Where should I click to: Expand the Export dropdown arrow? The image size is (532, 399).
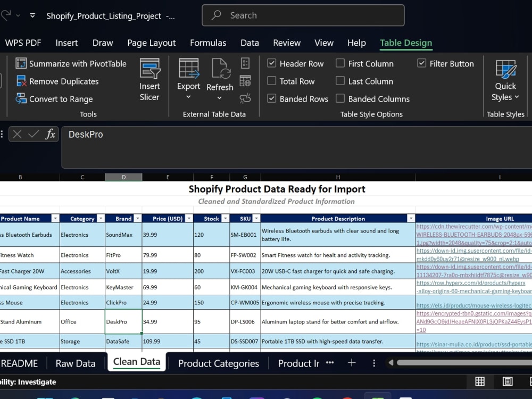pos(188,97)
